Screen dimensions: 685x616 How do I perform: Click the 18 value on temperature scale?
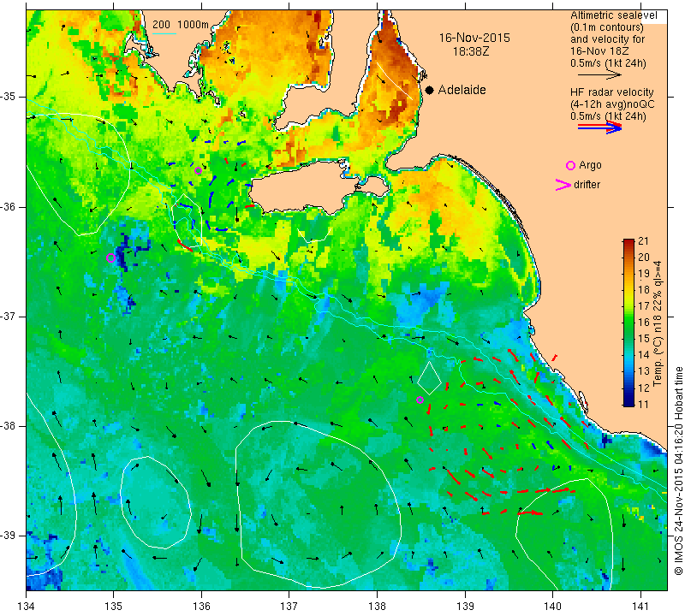pos(644,290)
